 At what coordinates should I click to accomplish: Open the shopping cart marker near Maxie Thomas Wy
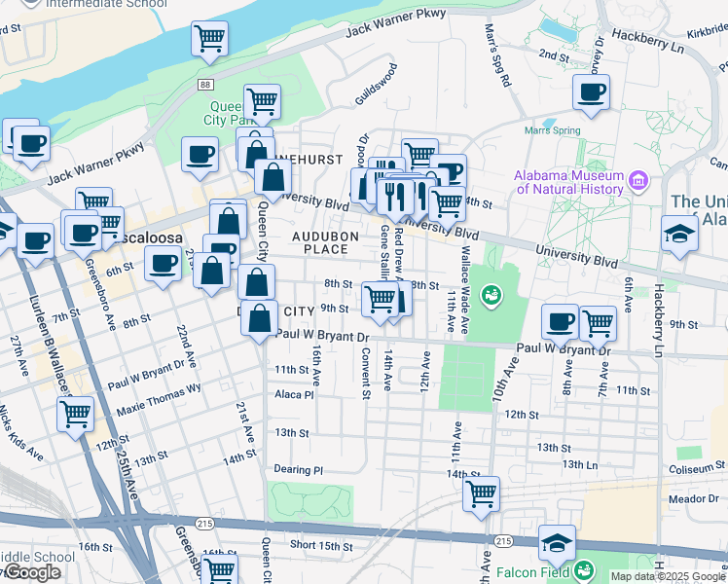(75, 416)
